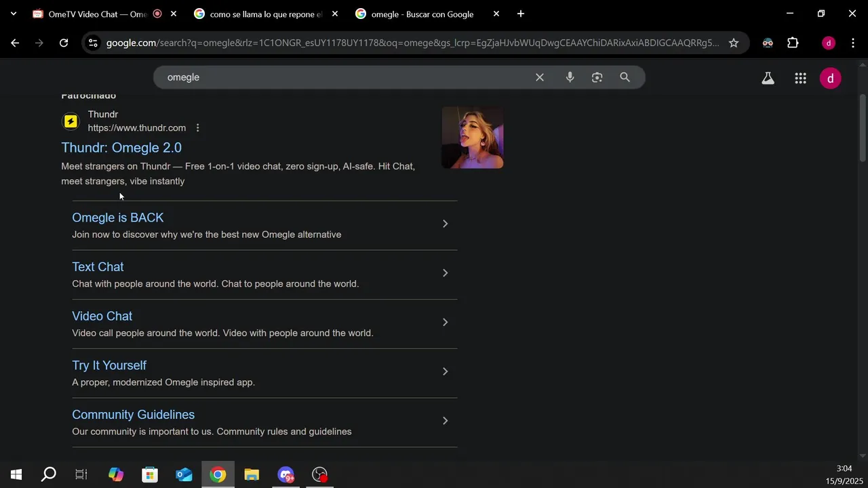Open Discord from taskbar
The height and width of the screenshot is (488, 868).
[285, 474]
